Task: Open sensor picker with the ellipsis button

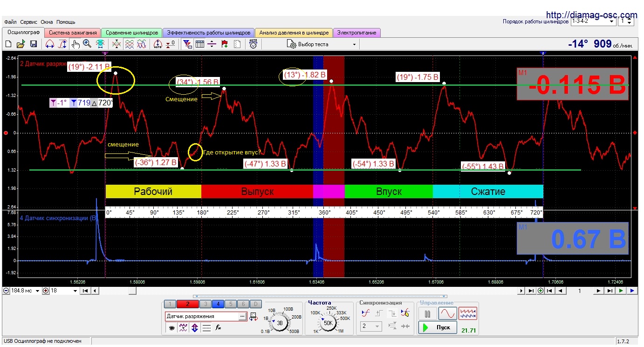Action: pos(242,316)
